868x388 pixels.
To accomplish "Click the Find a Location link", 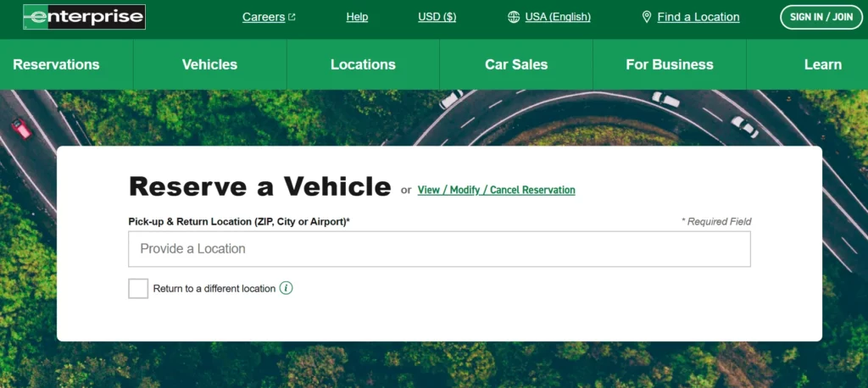I will click(698, 17).
